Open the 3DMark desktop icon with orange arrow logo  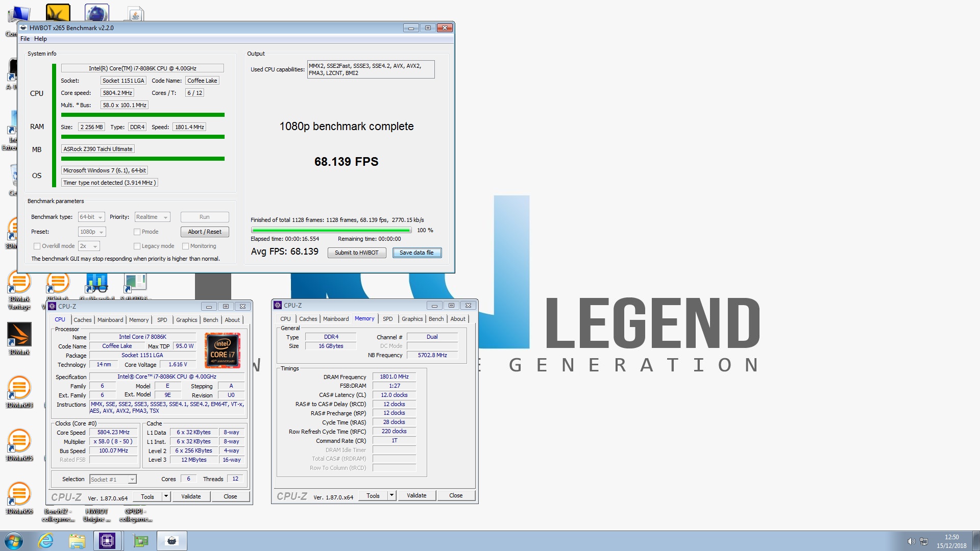[x=19, y=338]
